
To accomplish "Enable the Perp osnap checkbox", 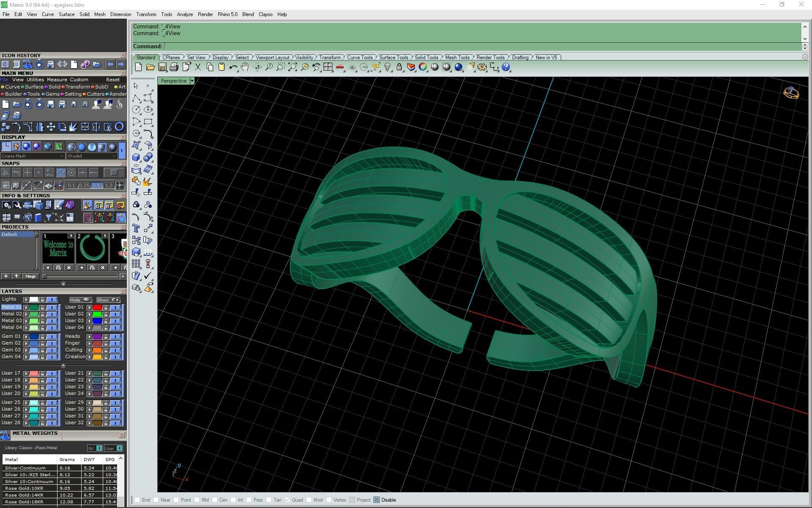I will 250,500.
